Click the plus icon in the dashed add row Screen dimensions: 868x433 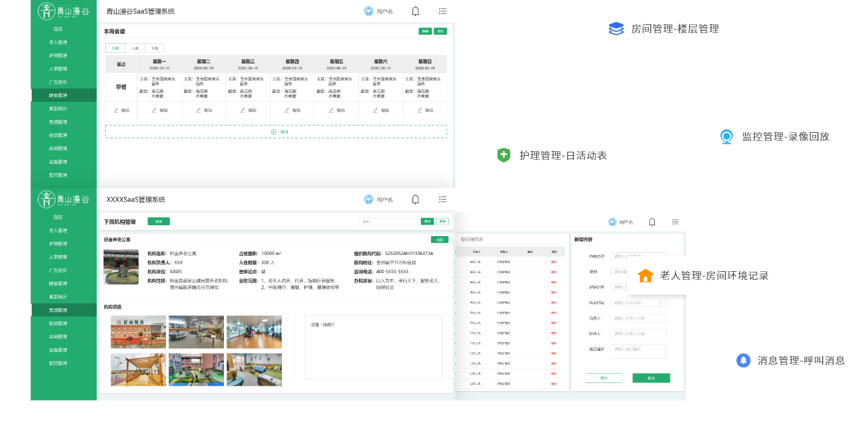(x=273, y=132)
